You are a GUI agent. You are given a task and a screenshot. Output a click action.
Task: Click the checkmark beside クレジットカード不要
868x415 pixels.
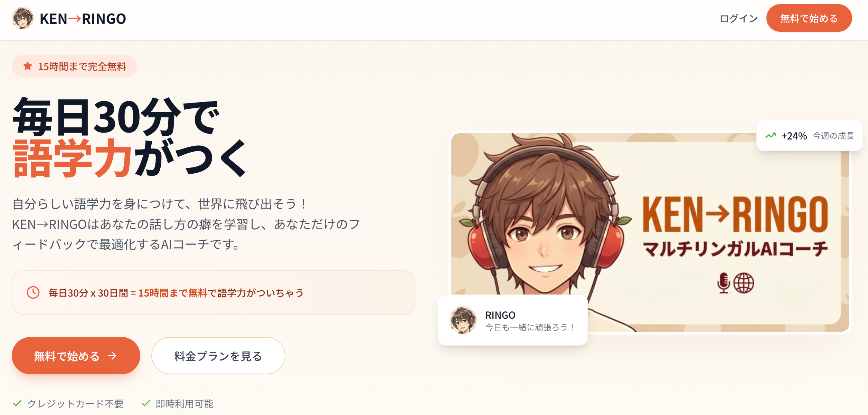click(x=17, y=403)
